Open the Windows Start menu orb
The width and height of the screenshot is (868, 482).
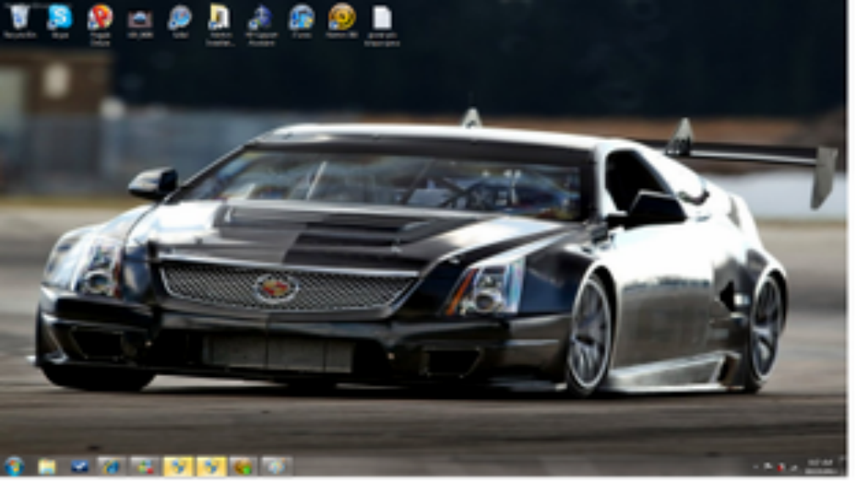(14, 466)
